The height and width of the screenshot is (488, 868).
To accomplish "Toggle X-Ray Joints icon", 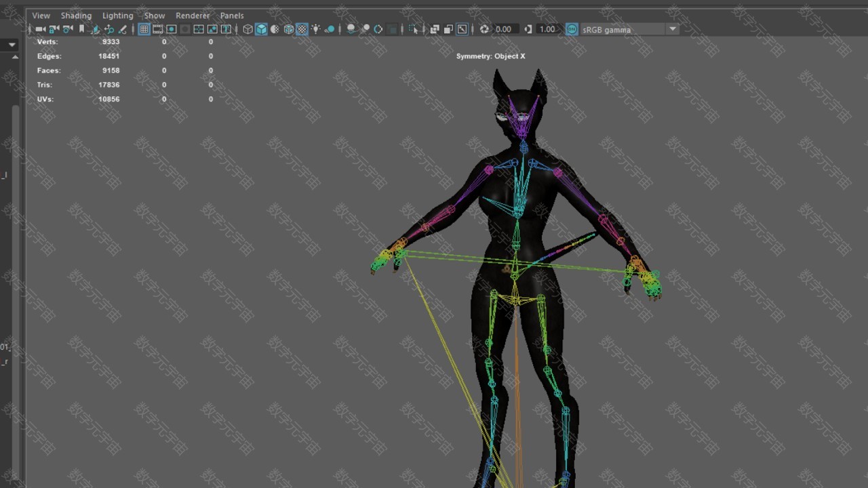I will pos(462,29).
